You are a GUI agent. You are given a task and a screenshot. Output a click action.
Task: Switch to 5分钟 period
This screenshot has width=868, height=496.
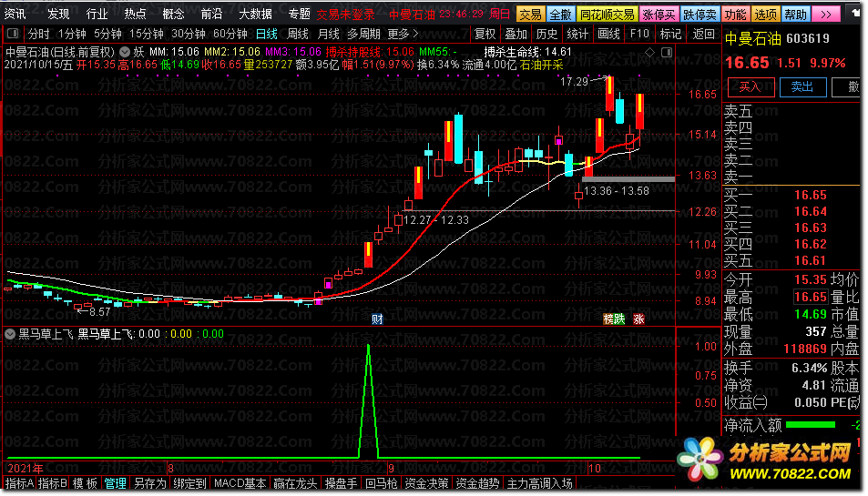(x=108, y=34)
